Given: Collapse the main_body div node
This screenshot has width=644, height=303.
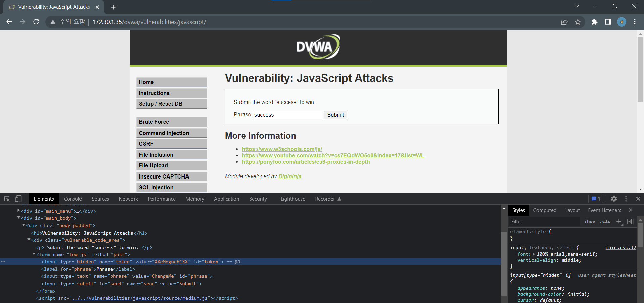Looking at the screenshot, I should pyautogui.click(x=19, y=218).
